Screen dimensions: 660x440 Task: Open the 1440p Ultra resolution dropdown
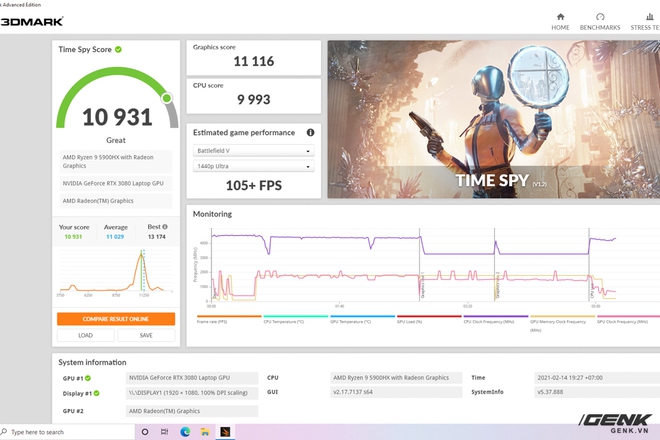point(253,166)
